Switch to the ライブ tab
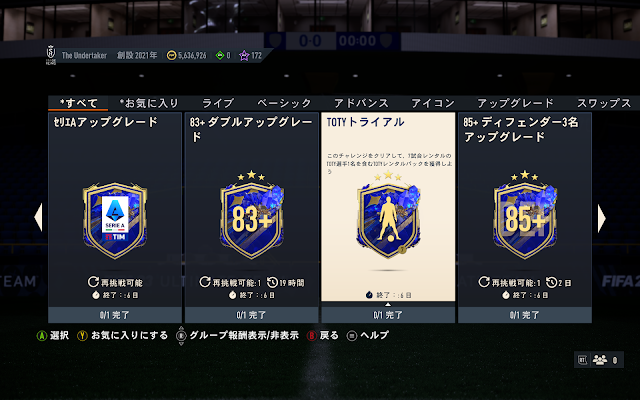640x400 pixels. point(218,103)
